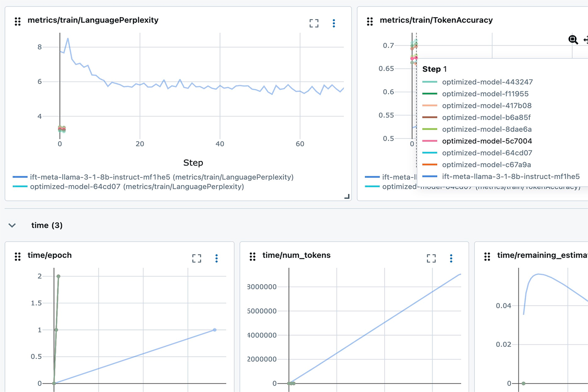Click the time (3) section heading
The image size is (588, 392).
tap(47, 225)
